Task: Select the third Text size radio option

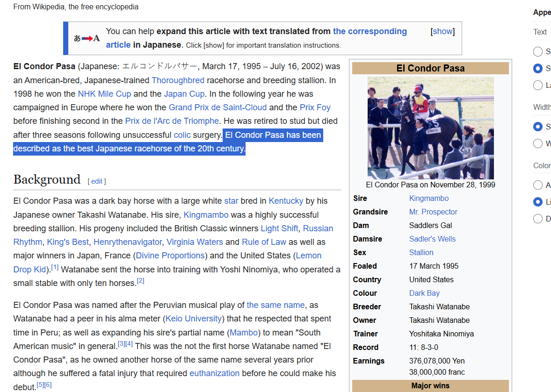Action: point(537,86)
